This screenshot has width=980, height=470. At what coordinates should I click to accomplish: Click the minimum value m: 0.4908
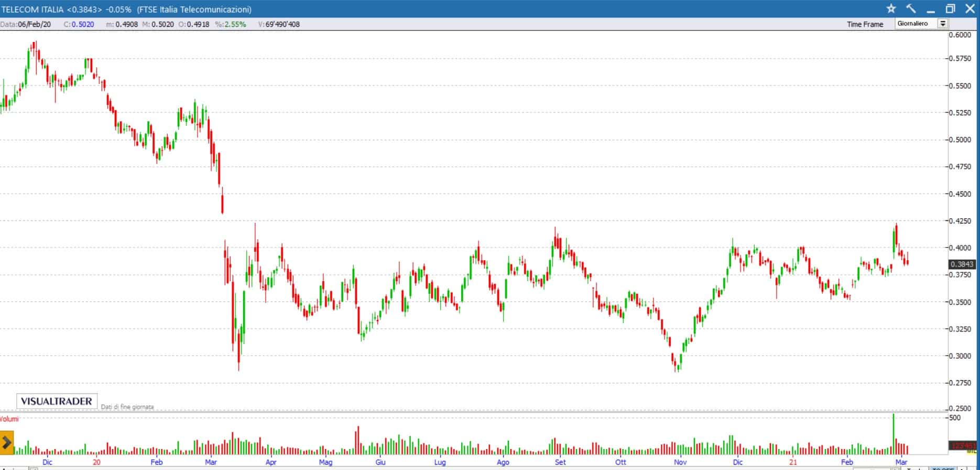122,24
